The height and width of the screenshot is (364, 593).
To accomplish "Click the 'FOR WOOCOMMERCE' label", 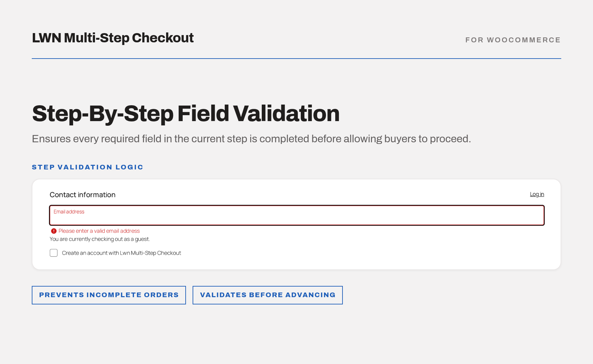I will (513, 40).
